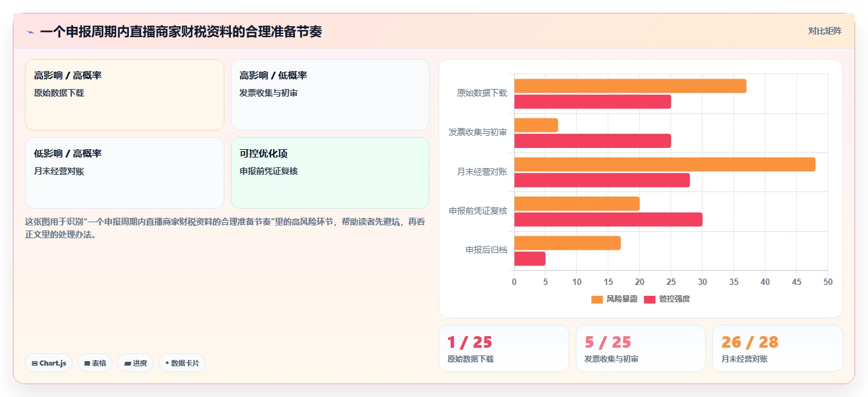This screenshot has width=868, height=397.
Task: Click the 进度 tag chip
Action: (x=135, y=363)
